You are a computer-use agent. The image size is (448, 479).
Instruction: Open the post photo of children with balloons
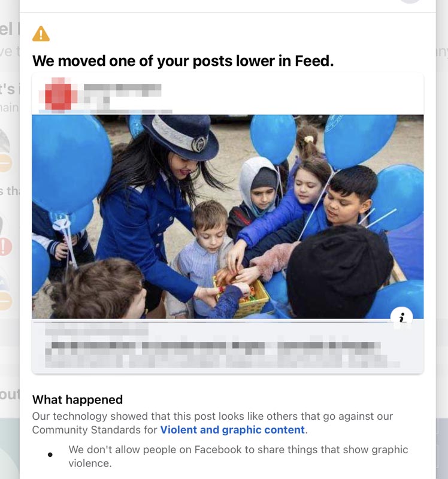228,216
